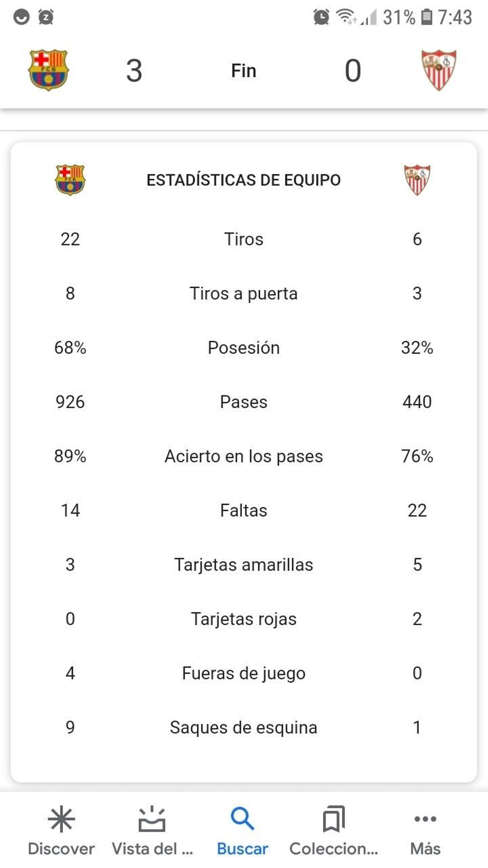Click the Barcelona badge in the statistics card
This screenshot has height=868, width=488.
click(70, 179)
